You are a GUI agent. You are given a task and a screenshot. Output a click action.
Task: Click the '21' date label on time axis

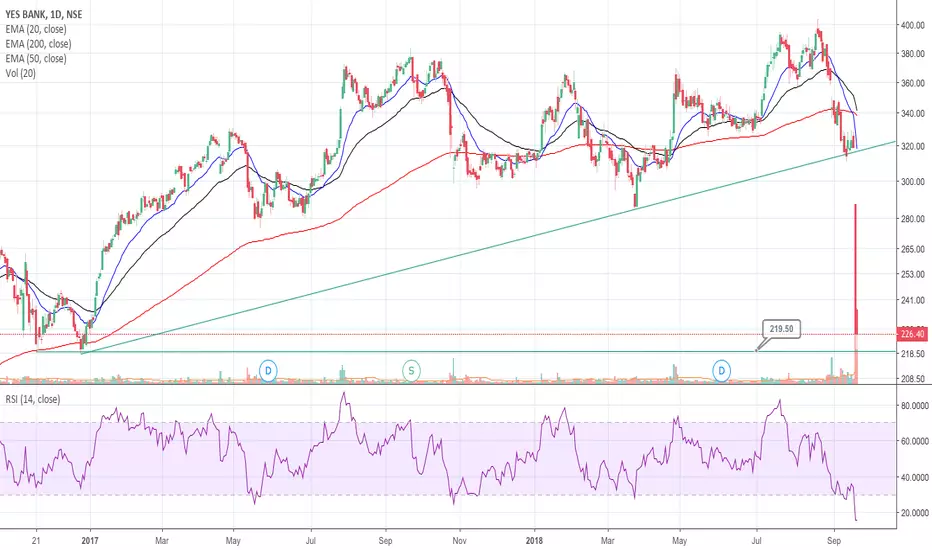(36, 541)
